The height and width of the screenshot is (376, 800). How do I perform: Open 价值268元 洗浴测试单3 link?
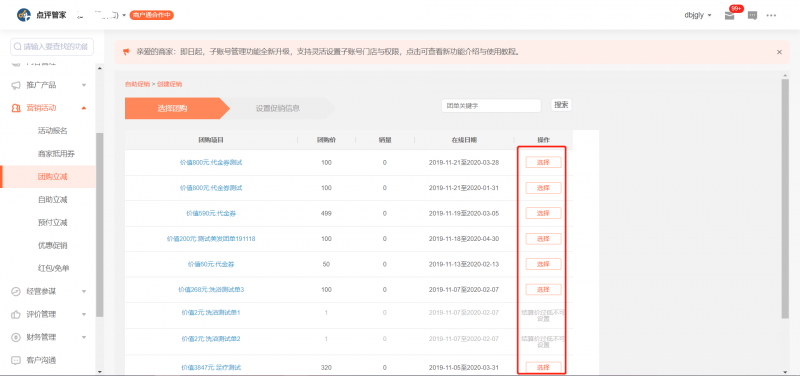211,289
